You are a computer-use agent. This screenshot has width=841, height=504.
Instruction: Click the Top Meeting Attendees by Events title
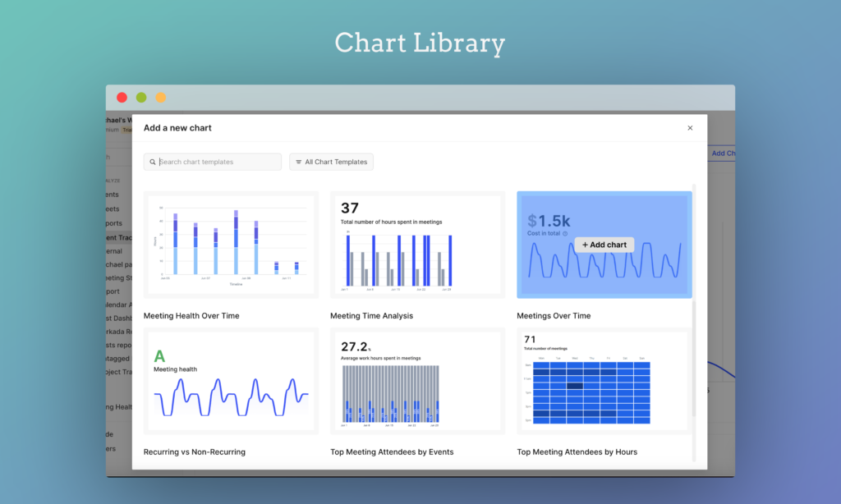[x=392, y=452]
